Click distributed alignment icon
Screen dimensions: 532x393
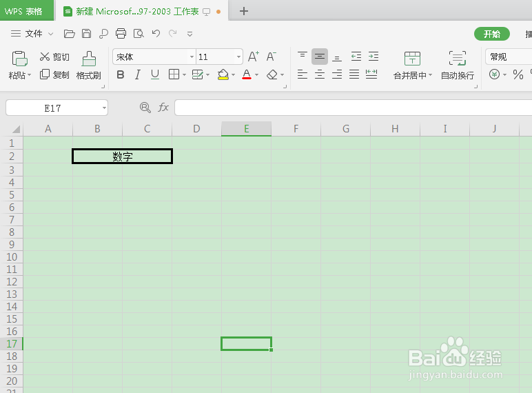click(x=371, y=74)
